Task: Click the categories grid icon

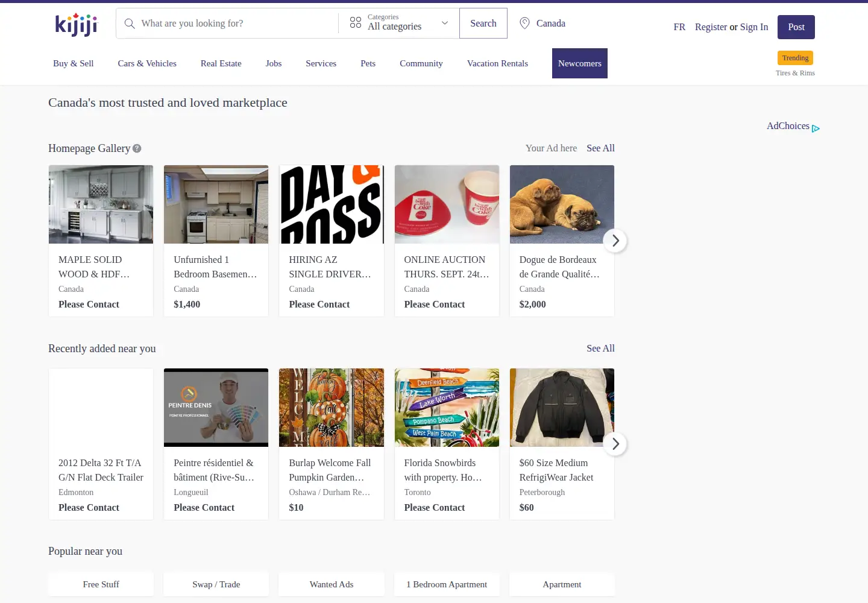Action: 356,23
